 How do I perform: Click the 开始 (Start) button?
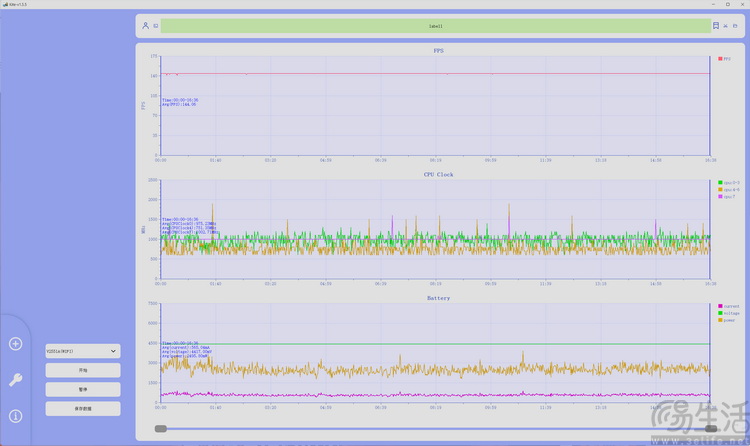click(83, 370)
